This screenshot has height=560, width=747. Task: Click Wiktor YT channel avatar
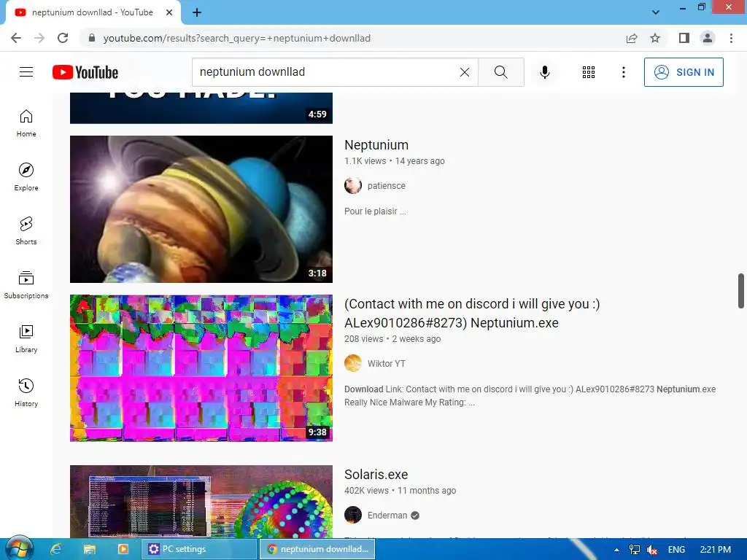coord(353,363)
